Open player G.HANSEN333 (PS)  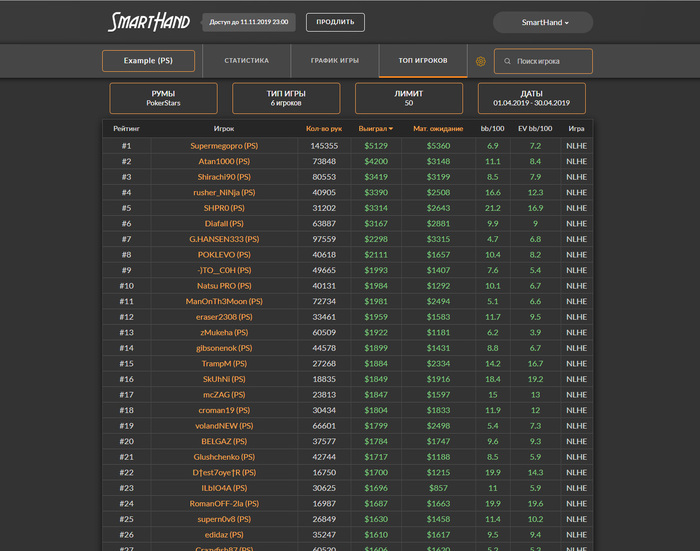224,239
